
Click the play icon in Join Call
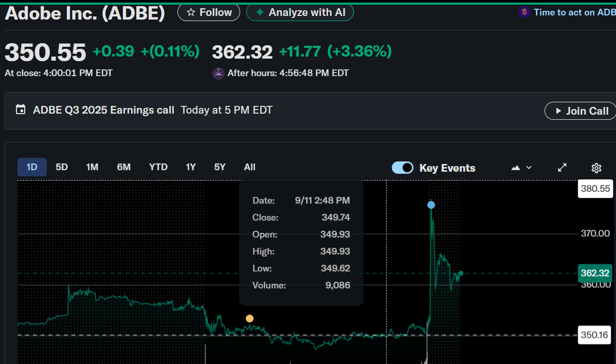[x=558, y=111]
